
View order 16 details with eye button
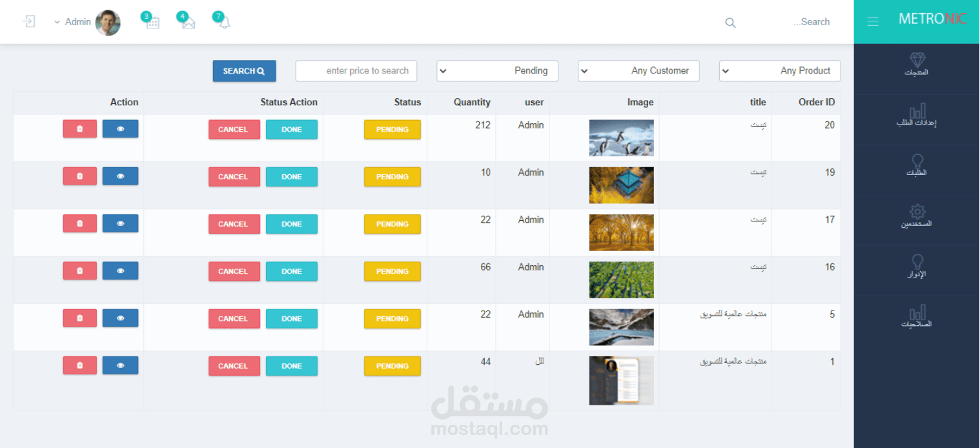120,271
